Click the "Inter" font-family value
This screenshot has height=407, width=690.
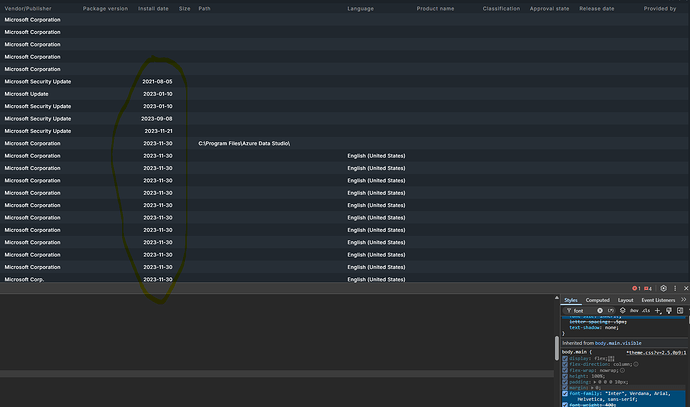pyautogui.click(x=616, y=393)
